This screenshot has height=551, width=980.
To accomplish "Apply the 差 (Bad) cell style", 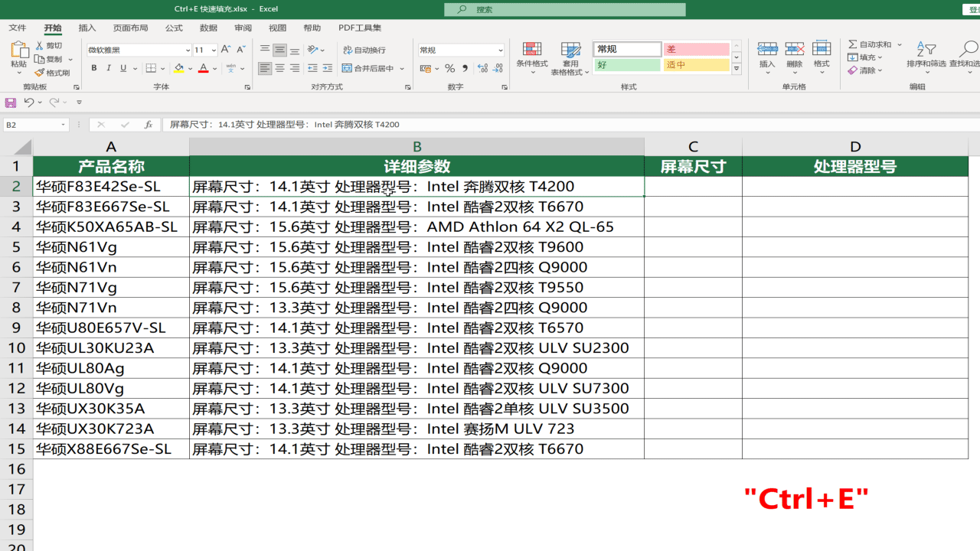I will pyautogui.click(x=696, y=49).
